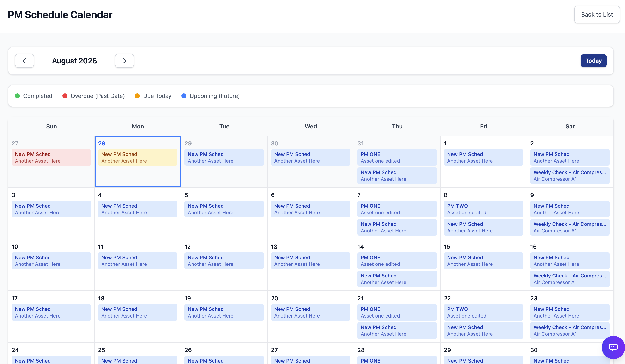This screenshot has width=625, height=364.
Task: Open New PM Sched event on August 1
Action: point(483,157)
